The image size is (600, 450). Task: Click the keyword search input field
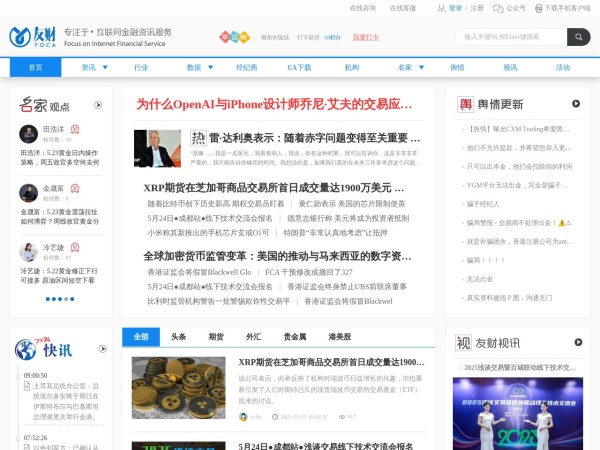click(x=511, y=37)
